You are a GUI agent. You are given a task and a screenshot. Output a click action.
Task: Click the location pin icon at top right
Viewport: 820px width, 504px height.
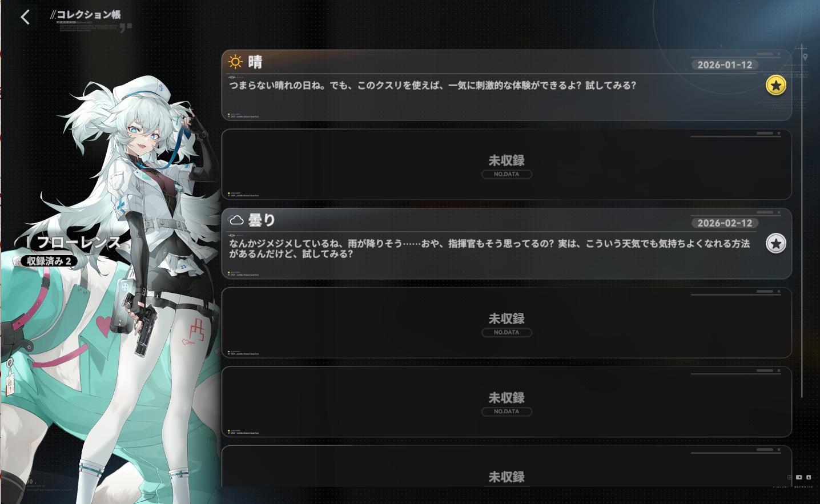pyautogui.click(x=805, y=57)
